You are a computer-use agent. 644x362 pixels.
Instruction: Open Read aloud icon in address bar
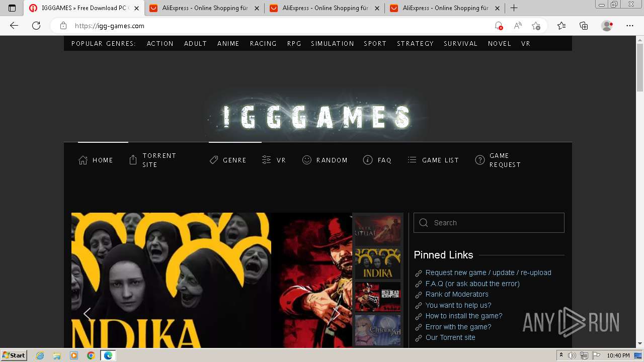click(517, 26)
